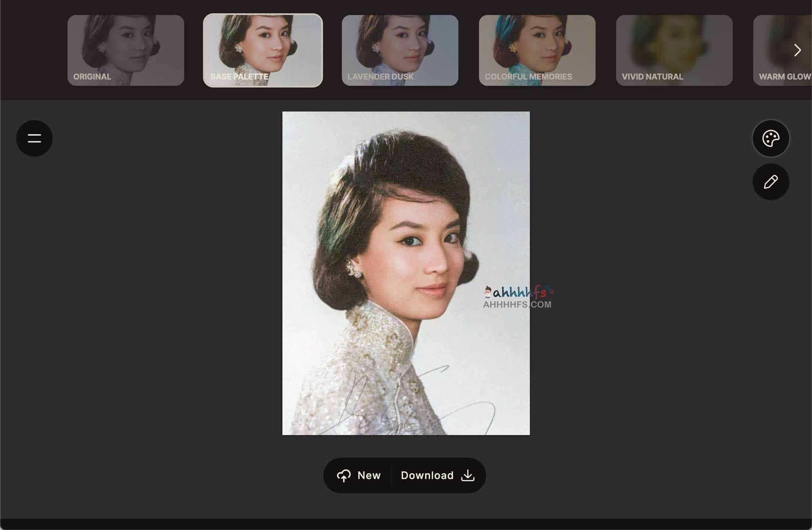Select the pencil edit tool icon
Viewport: 812px width, 530px height.
(x=770, y=182)
